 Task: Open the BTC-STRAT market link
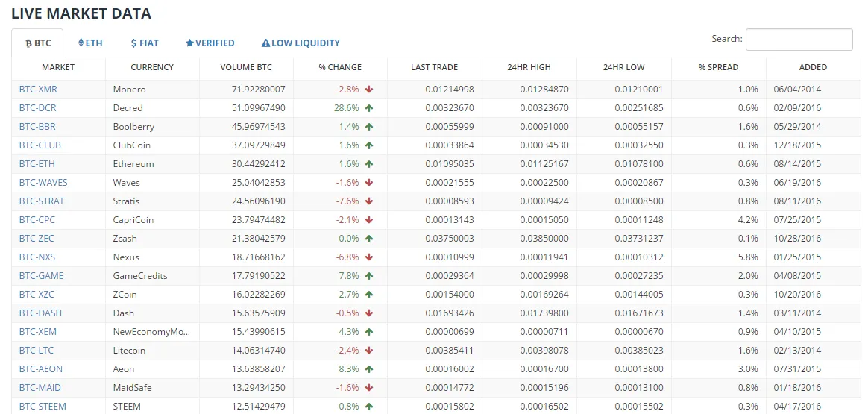coord(42,201)
